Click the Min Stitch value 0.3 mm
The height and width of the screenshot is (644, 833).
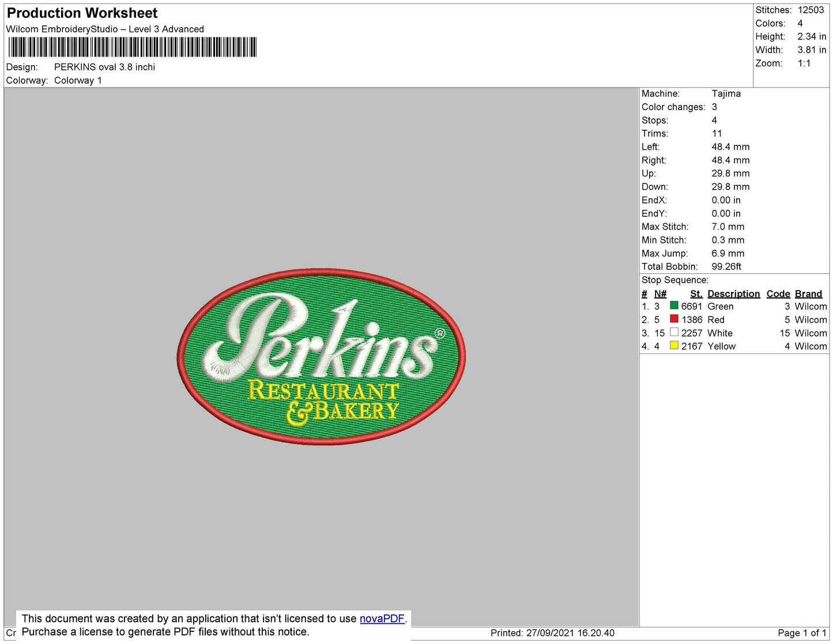[728, 240]
